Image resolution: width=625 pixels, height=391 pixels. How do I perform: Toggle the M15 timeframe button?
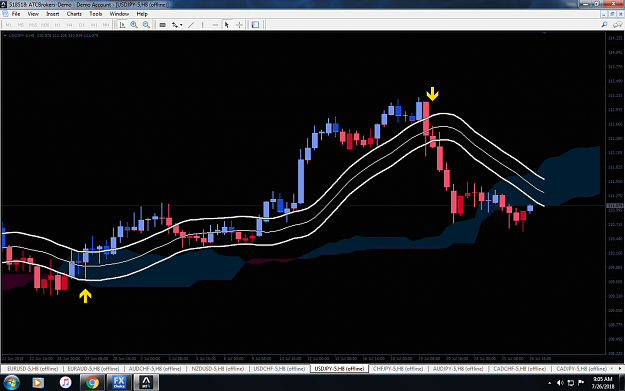point(33,25)
